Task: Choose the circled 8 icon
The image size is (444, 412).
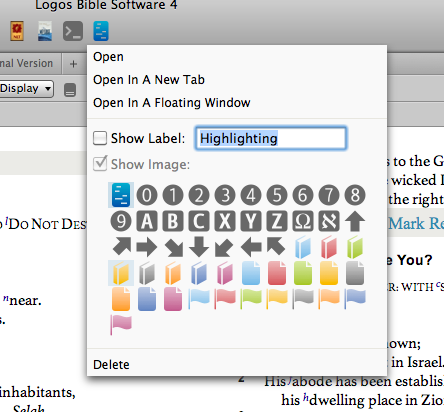Action: coord(355,195)
